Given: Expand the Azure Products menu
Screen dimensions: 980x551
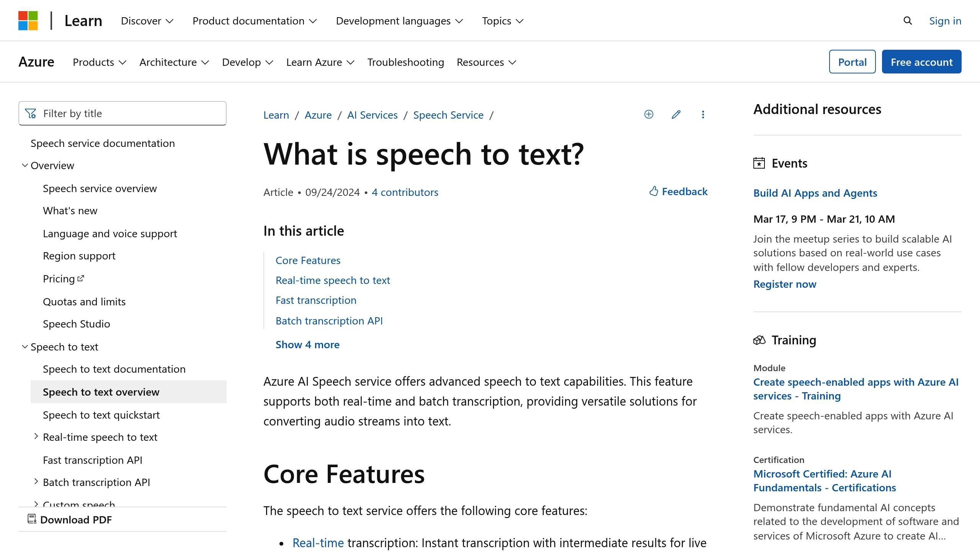Looking at the screenshot, I should tap(100, 62).
